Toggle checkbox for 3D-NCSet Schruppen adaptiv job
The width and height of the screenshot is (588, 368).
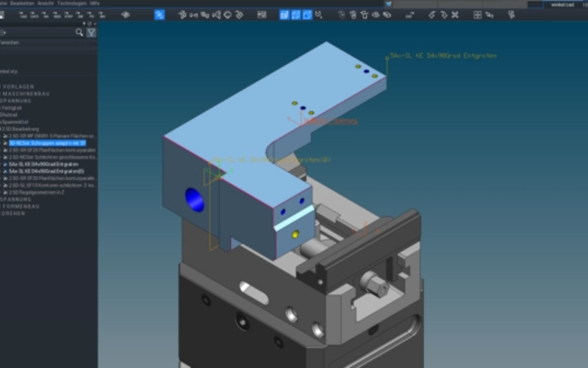click(x=5, y=143)
